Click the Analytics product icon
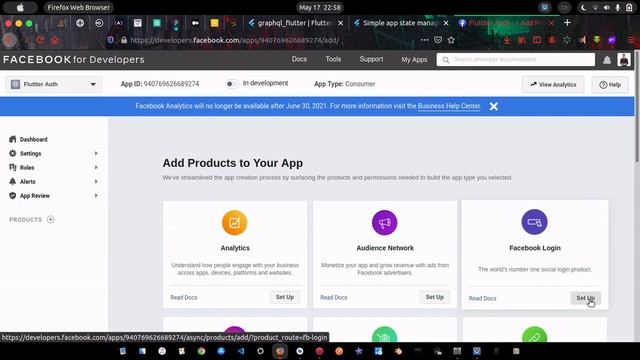Screen dimensions: 640x360 [235, 222]
